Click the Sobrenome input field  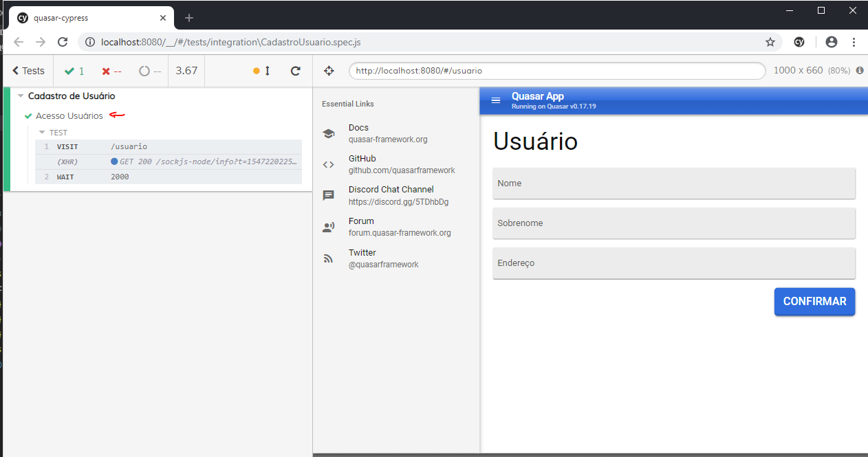coord(673,223)
